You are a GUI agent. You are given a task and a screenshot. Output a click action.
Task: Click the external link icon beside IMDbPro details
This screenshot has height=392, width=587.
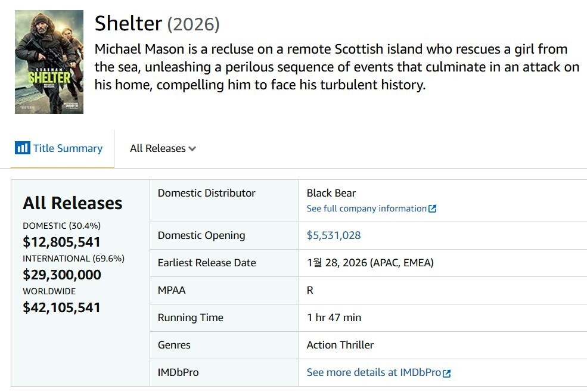point(447,373)
